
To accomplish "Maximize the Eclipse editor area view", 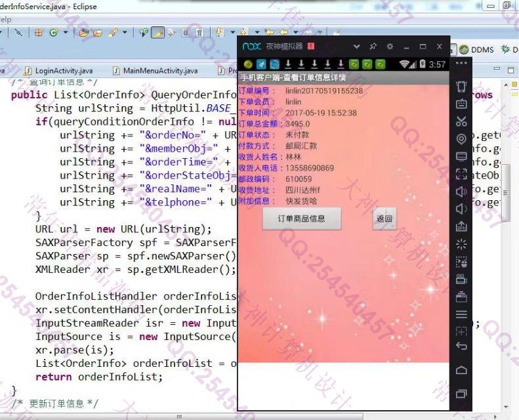I will [x=510, y=70].
